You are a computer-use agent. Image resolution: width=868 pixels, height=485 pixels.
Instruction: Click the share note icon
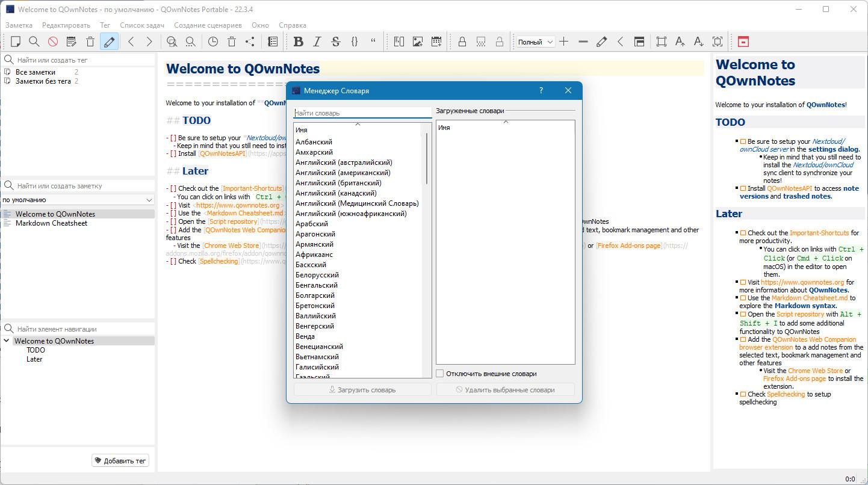point(250,42)
